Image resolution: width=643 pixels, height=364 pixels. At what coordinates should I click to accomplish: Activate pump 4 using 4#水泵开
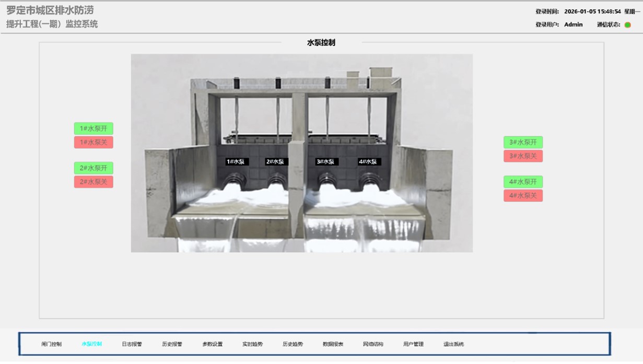523,182
